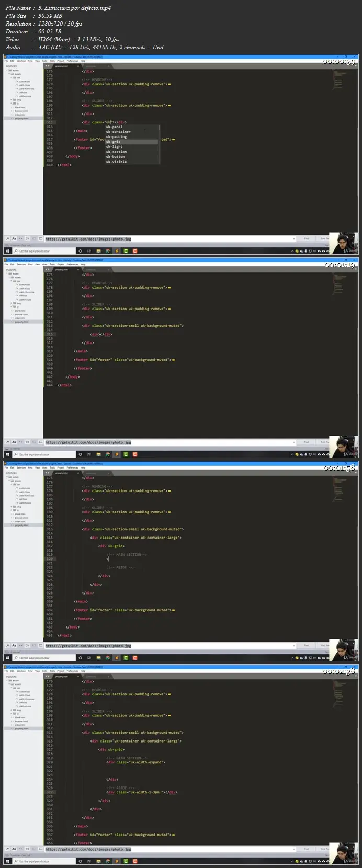Choose uk-container autocomplete suggestion in 00:00:39 frame
This screenshot has height=868, width=362.
(x=131, y=132)
